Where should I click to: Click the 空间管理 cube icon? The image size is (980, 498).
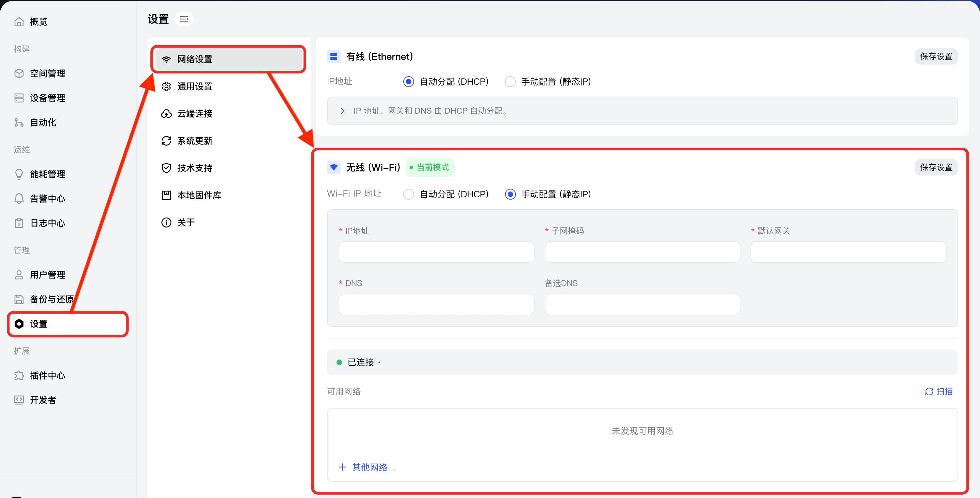click(x=19, y=73)
